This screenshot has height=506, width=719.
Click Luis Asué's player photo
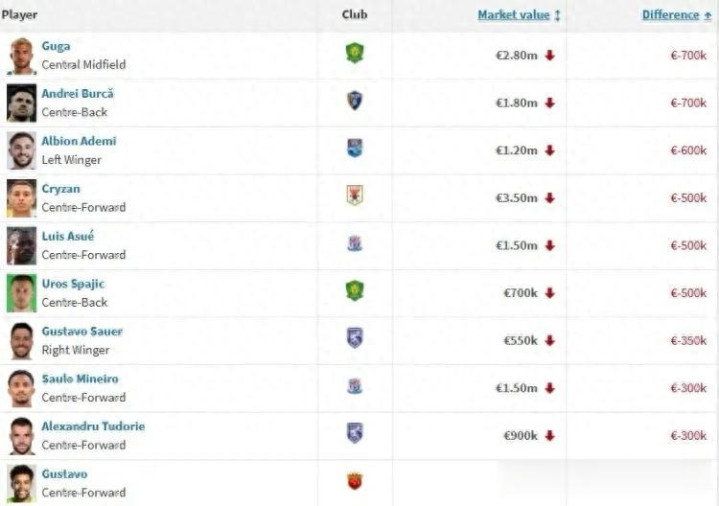click(x=21, y=245)
